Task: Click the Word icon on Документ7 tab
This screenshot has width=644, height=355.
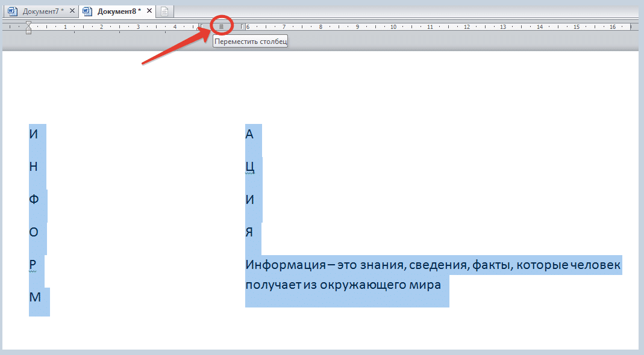Action: point(12,11)
